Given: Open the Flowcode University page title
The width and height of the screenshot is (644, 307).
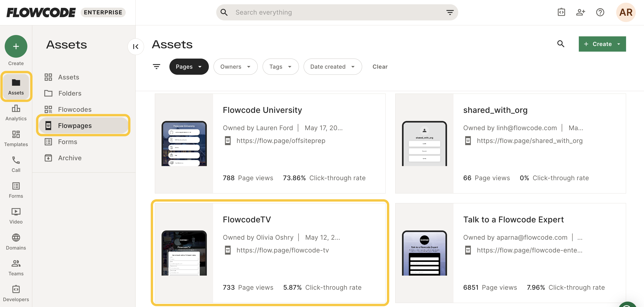Looking at the screenshot, I should pyautogui.click(x=262, y=110).
